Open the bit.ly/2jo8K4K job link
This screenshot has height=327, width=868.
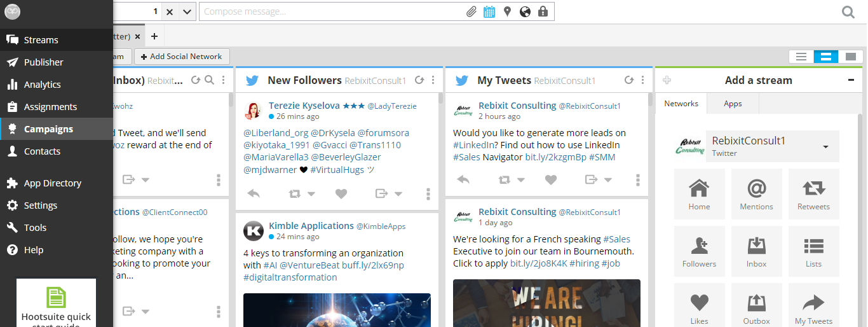pos(538,263)
